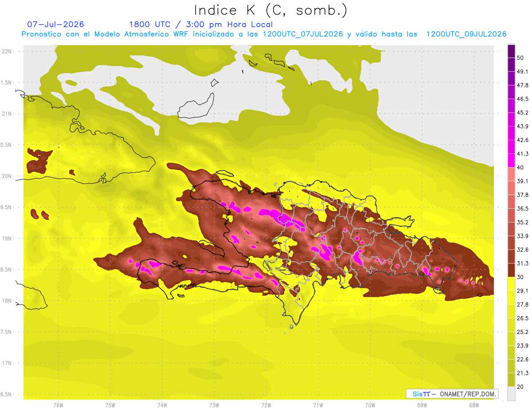Click the legend value "46.5"

[x=522, y=99]
